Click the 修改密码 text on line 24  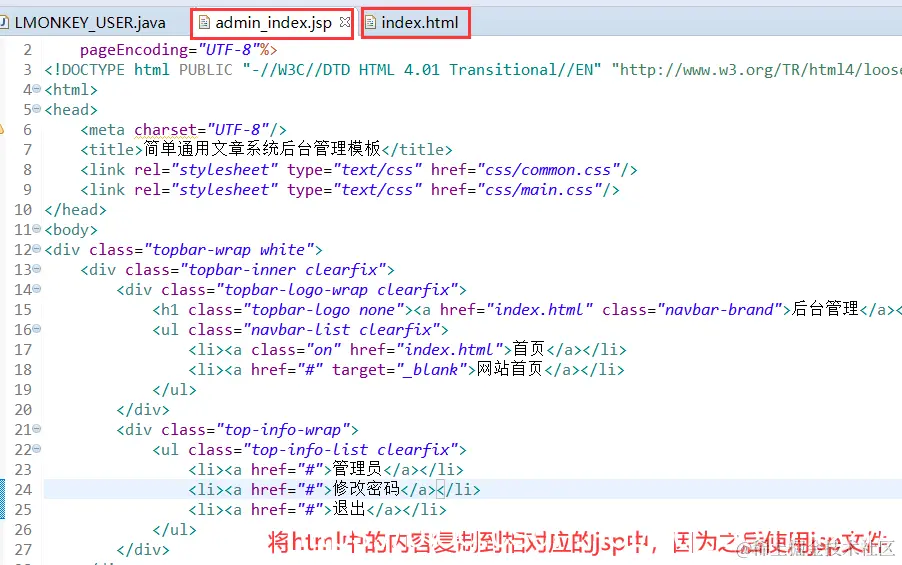click(366, 489)
